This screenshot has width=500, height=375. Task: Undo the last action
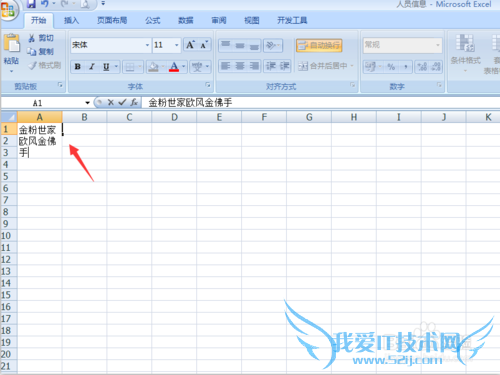pyautogui.click(x=44, y=4)
